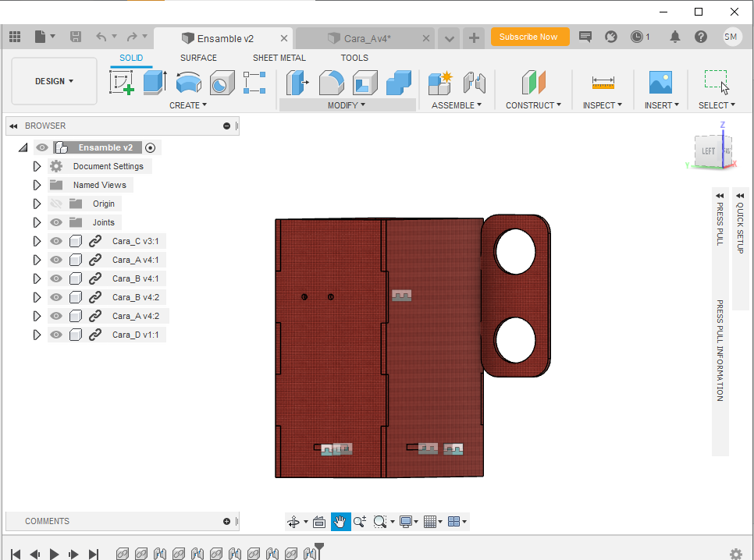
Task: Hide the Cara_B v4:1 component
Action: coord(56,278)
